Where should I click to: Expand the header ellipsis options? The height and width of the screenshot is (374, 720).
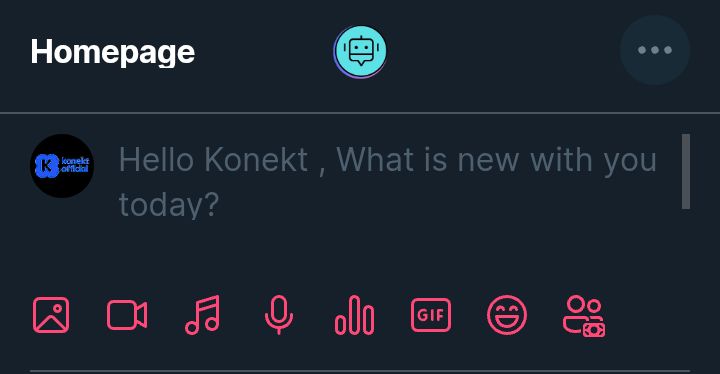(655, 50)
